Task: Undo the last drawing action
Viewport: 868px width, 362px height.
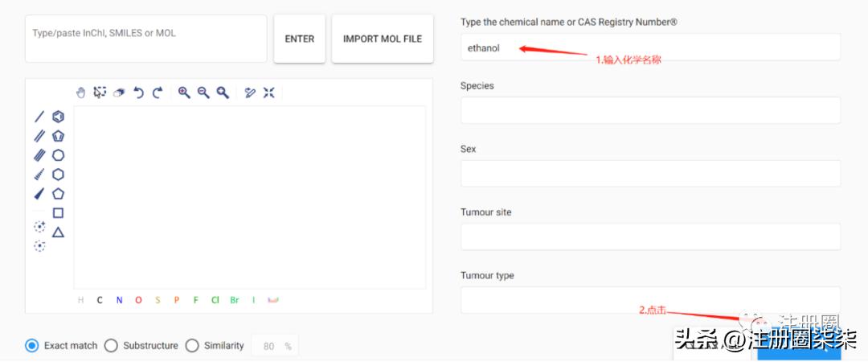Action: (138, 93)
